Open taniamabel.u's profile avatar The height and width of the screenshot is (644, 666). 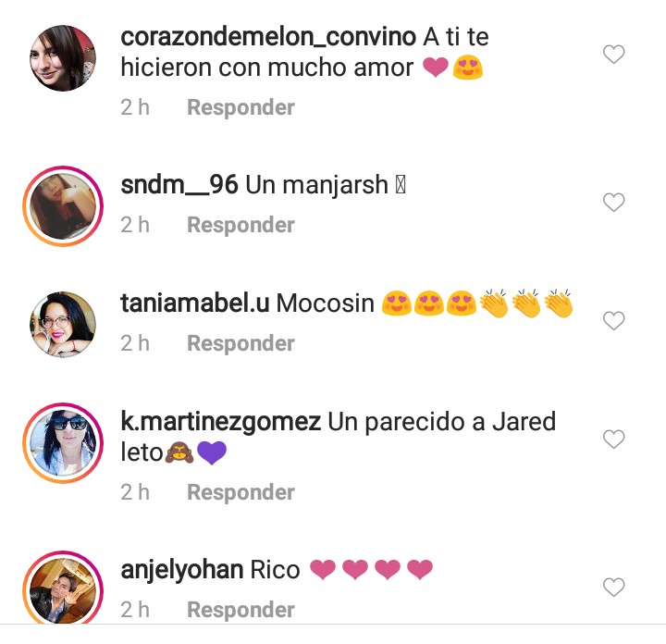[x=63, y=325]
